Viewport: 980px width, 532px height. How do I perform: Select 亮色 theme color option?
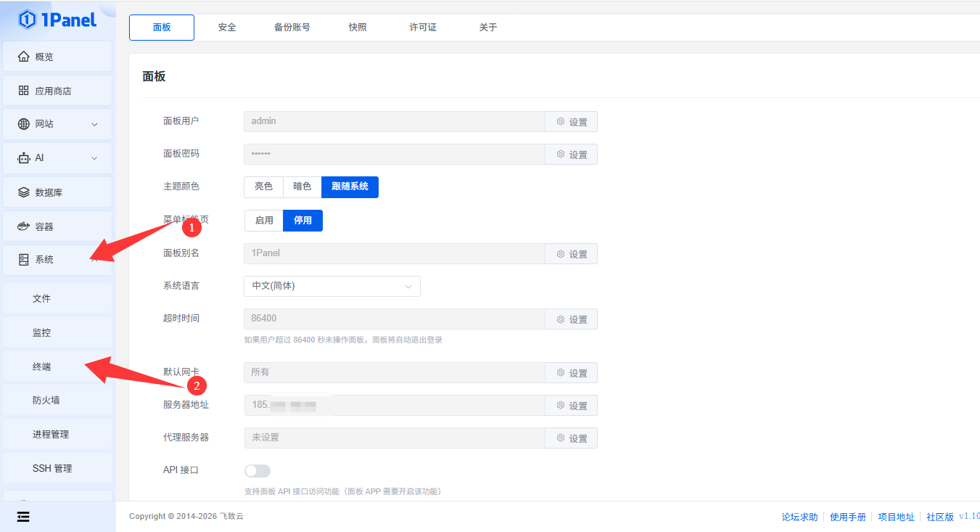(263, 187)
